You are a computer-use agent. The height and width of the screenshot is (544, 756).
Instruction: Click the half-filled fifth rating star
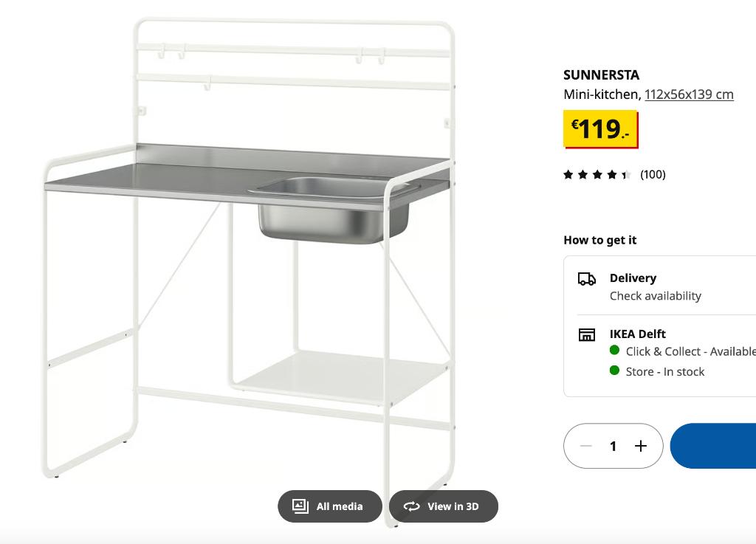pyautogui.click(x=627, y=174)
